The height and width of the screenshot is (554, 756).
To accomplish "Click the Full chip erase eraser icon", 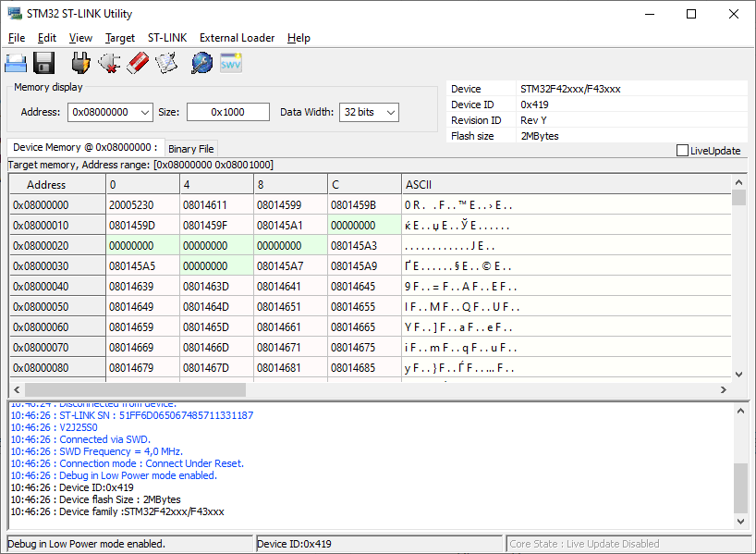I will pyautogui.click(x=138, y=63).
